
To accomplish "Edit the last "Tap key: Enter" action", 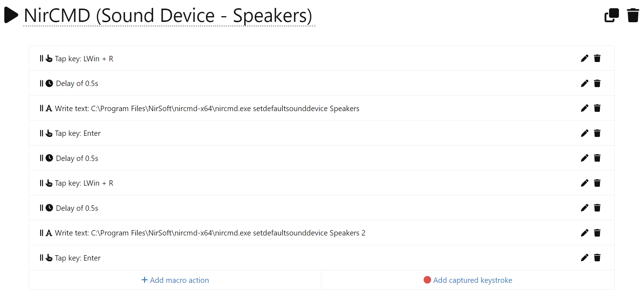I will tap(585, 258).
